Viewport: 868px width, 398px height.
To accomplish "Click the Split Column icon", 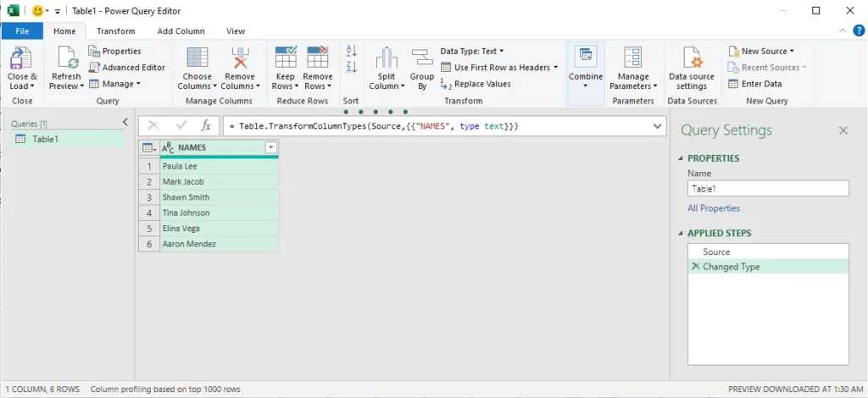I will click(387, 58).
